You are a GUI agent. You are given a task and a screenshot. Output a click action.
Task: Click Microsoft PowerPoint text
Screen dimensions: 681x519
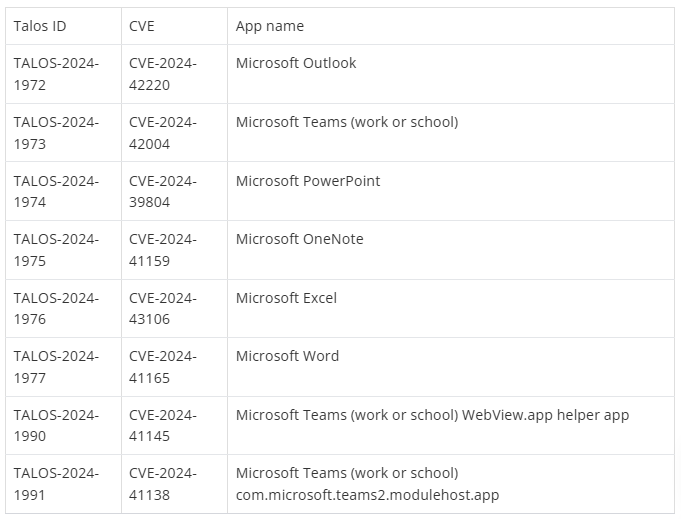[308, 181]
